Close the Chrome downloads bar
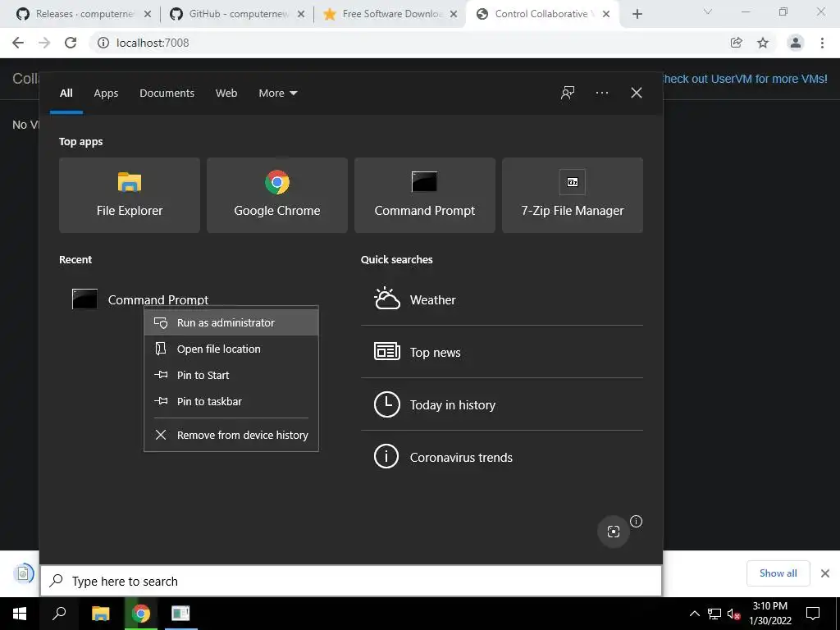The image size is (840, 630). (x=825, y=573)
